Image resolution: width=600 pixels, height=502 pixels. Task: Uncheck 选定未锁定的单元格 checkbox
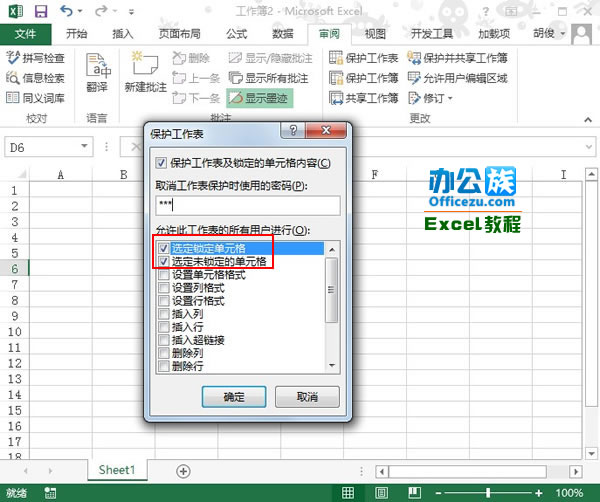[x=164, y=261]
